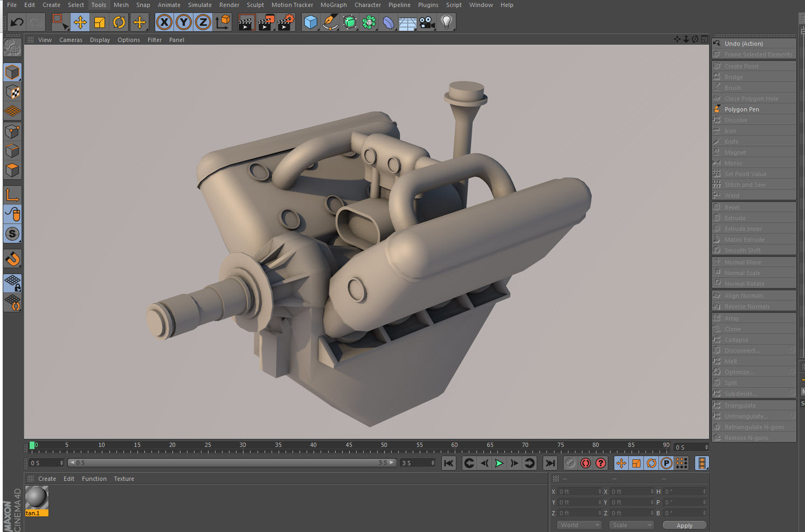
Task: Open the viewport Cameras menu
Action: 71,40
